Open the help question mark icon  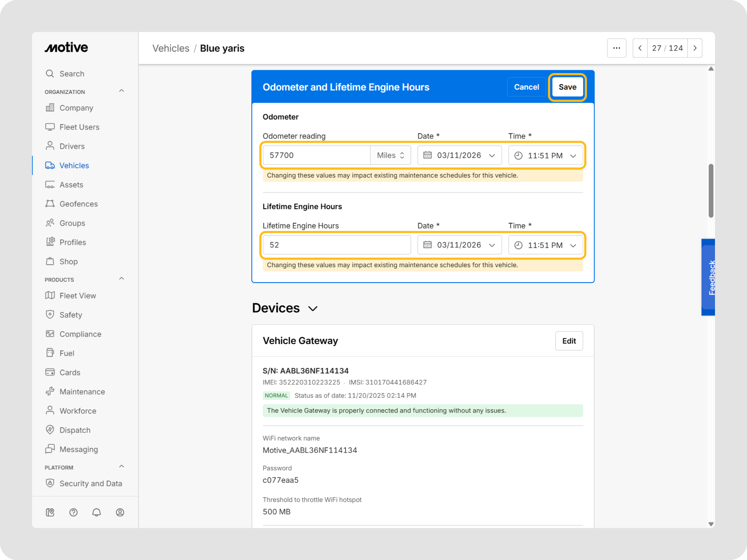[73, 513]
